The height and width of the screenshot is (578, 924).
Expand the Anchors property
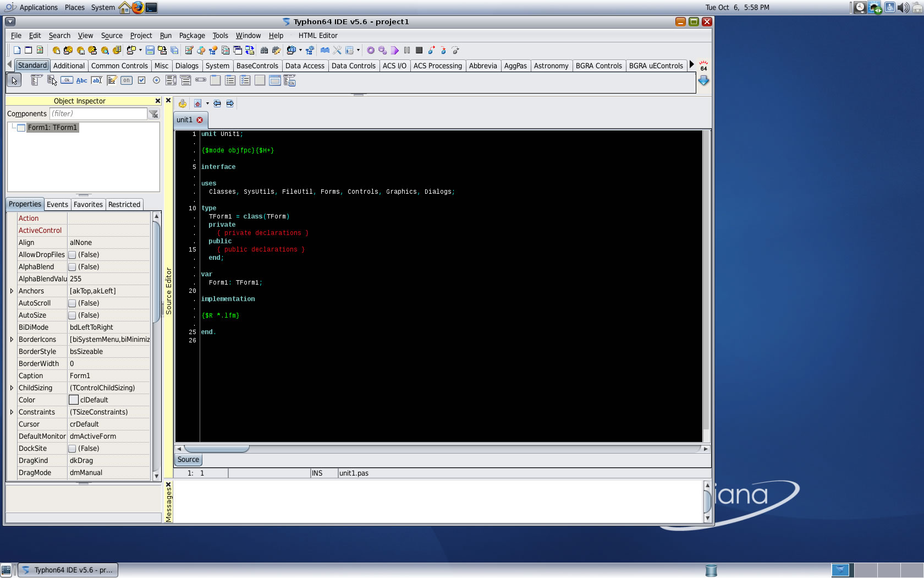tap(12, 291)
